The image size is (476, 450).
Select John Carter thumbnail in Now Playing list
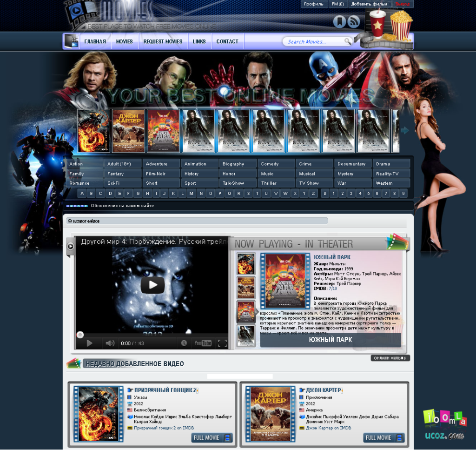coord(246,288)
